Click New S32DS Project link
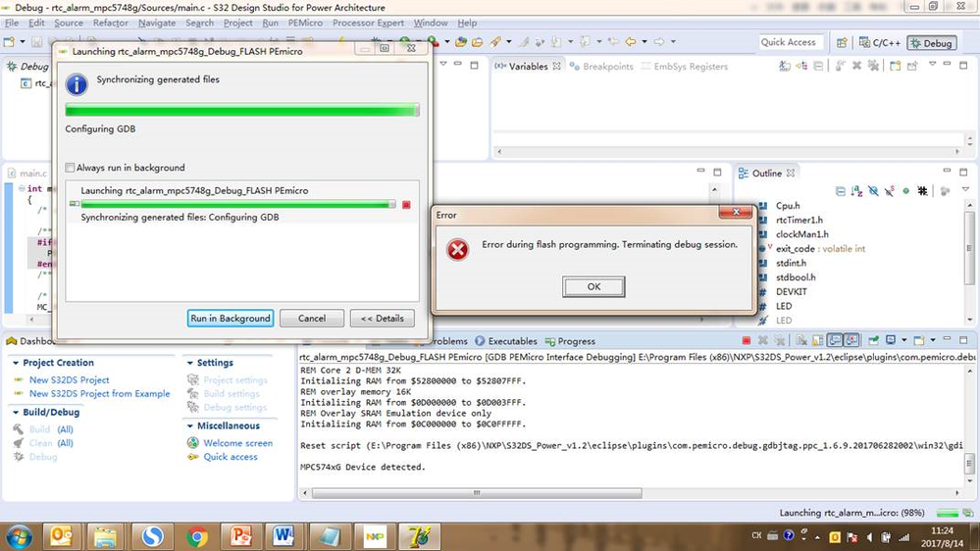Screen dimensions: 980x551 [69, 379]
